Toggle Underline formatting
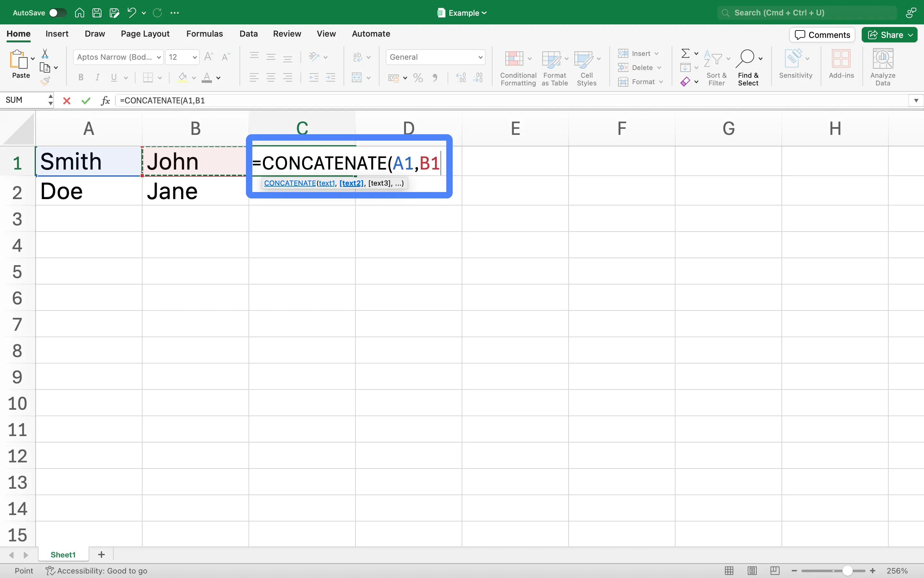The width and height of the screenshot is (924, 578). click(114, 78)
